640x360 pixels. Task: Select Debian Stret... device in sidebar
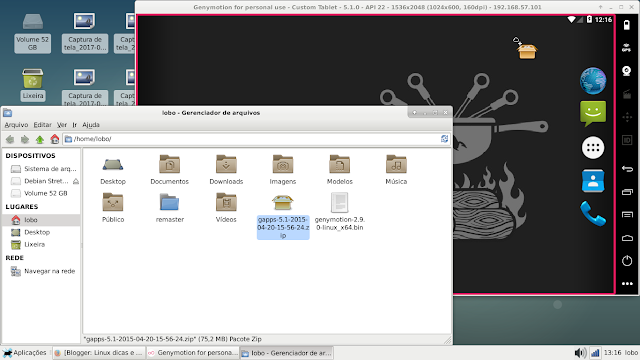pyautogui.click(x=40, y=181)
